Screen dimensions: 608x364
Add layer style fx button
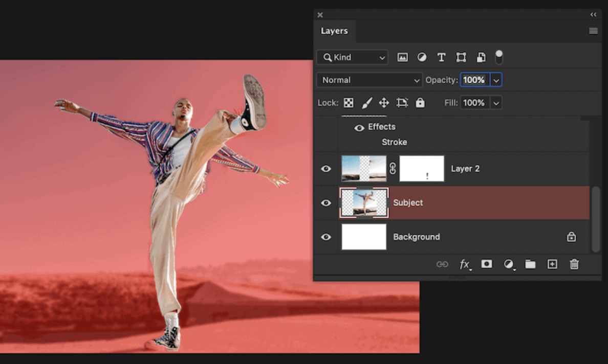[x=465, y=264]
